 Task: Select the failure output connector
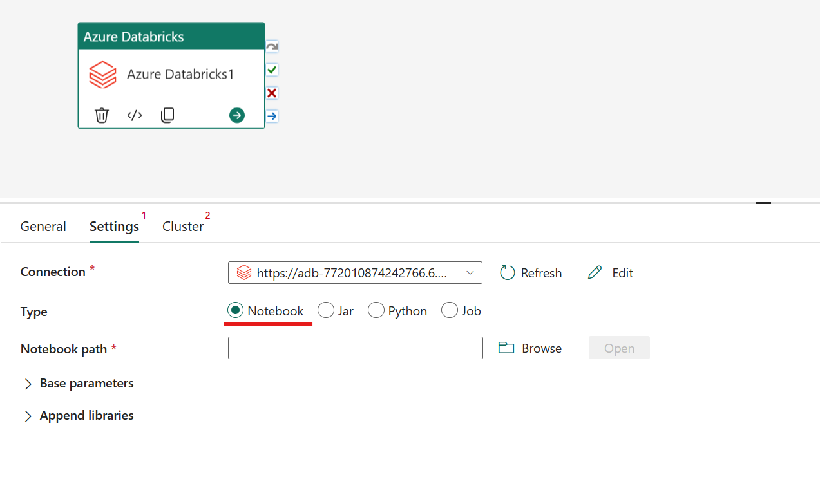click(271, 93)
